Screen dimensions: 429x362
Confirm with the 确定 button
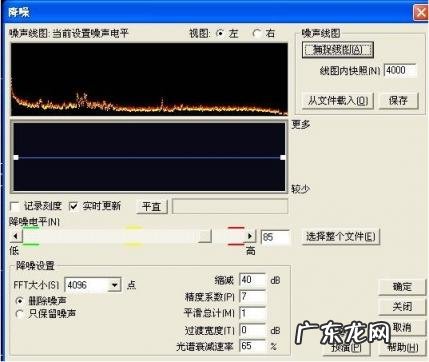point(402,287)
